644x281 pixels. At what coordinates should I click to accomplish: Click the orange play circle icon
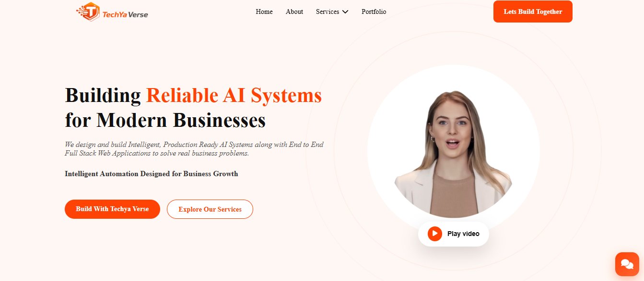coord(435,234)
